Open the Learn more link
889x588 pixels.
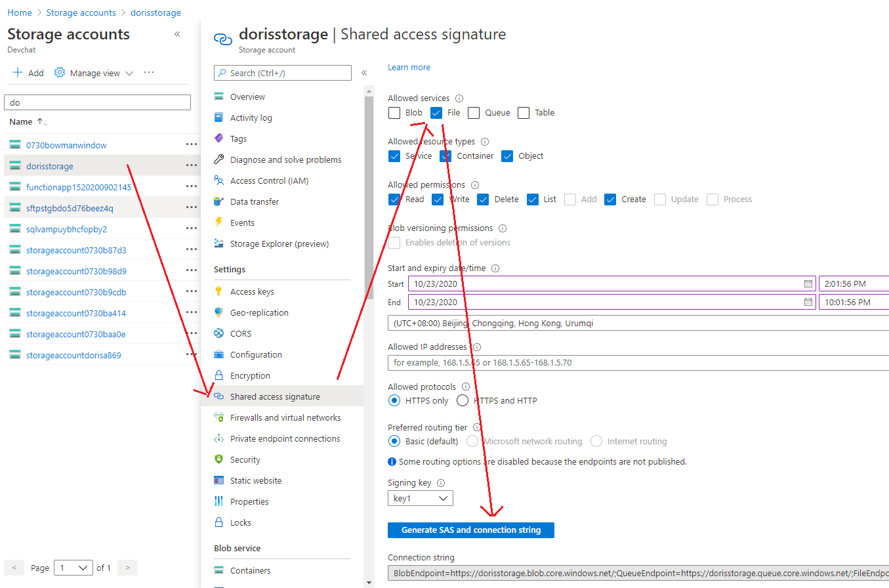coord(409,67)
